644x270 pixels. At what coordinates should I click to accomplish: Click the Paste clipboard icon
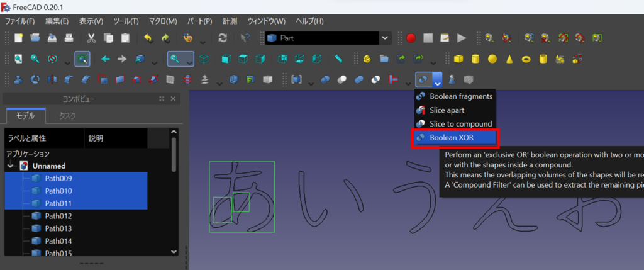(125, 38)
